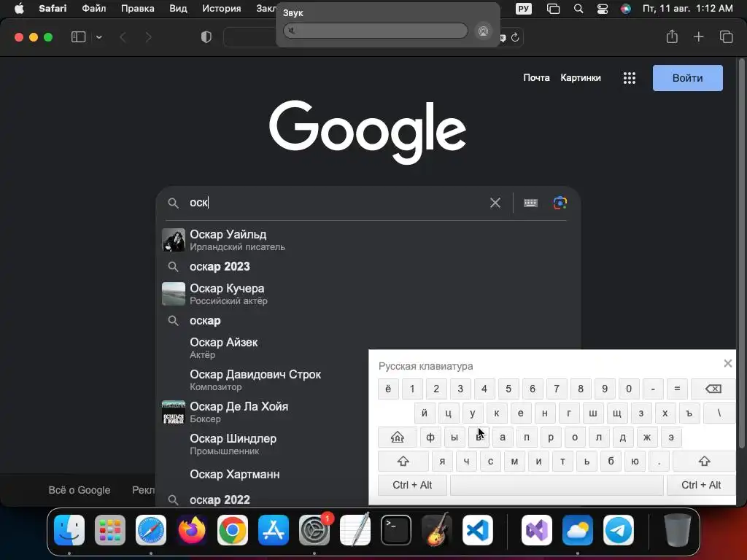The width and height of the screenshot is (747, 560).
Task: Switch input source via РУ indicator
Action: [x=524, y=8]
